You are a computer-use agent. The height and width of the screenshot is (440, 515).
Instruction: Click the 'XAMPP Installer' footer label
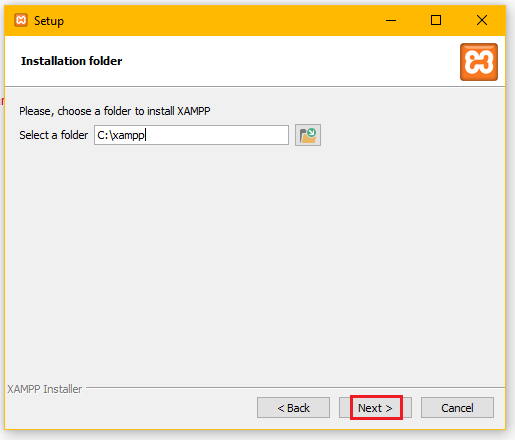tap(45, 389)
